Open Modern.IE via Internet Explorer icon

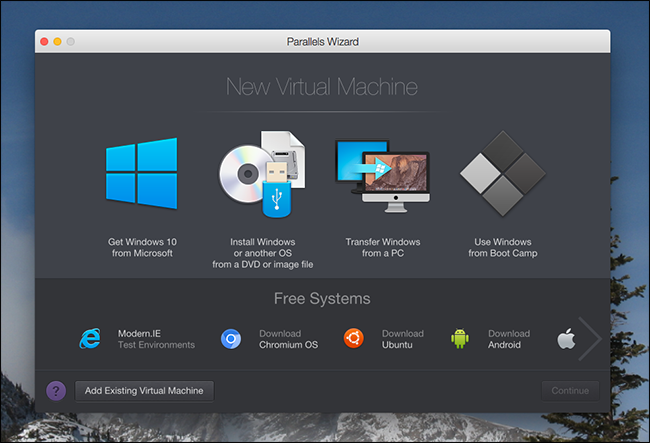(x=90, y=339)
